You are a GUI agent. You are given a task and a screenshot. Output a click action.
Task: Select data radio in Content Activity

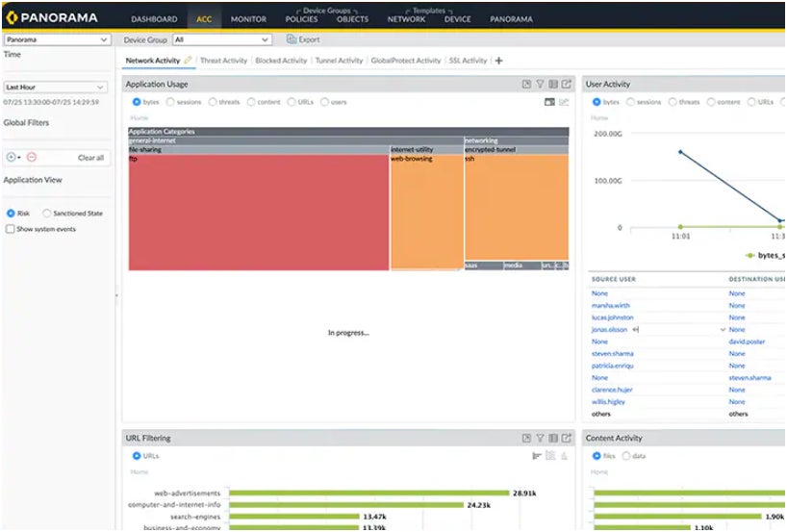[626, 456]
